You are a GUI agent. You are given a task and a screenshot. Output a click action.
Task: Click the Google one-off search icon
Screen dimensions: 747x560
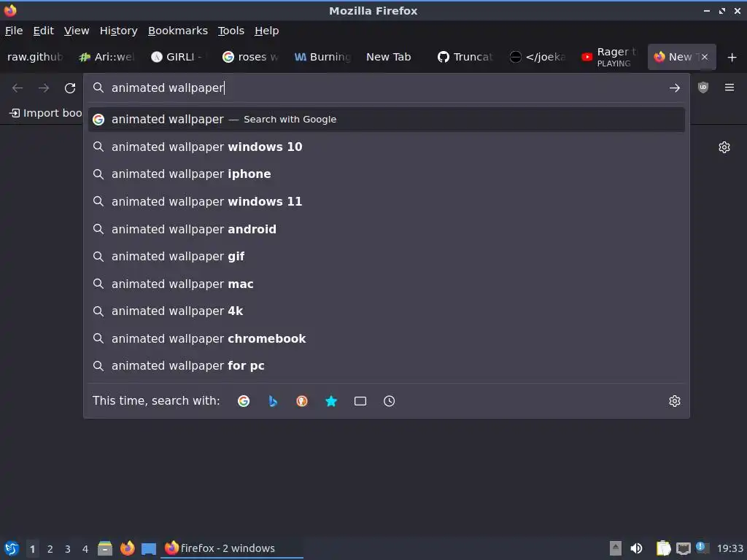pos(244,401)
